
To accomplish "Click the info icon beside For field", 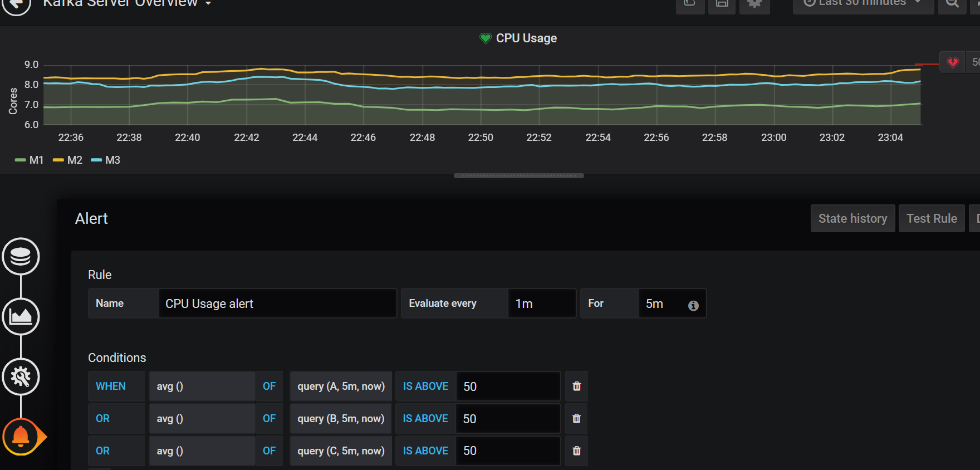I will coord(693,305).
